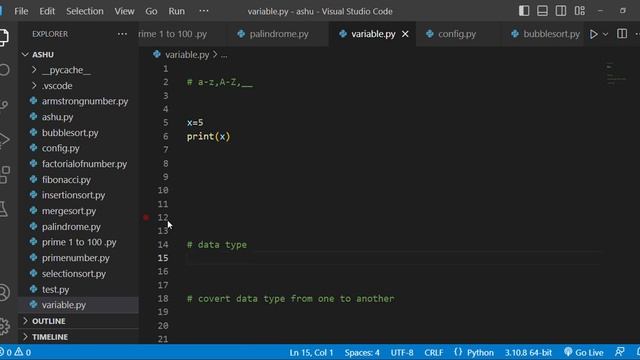Open the View menu
Viewport: 640px width, 360px height.
click(124, 11)
